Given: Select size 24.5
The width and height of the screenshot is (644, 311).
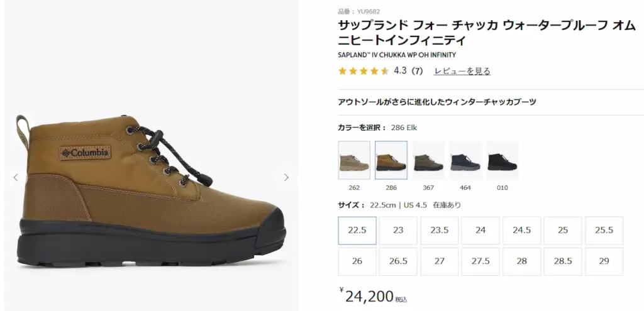Looking at the screenshot, I should tap(522, 230).
